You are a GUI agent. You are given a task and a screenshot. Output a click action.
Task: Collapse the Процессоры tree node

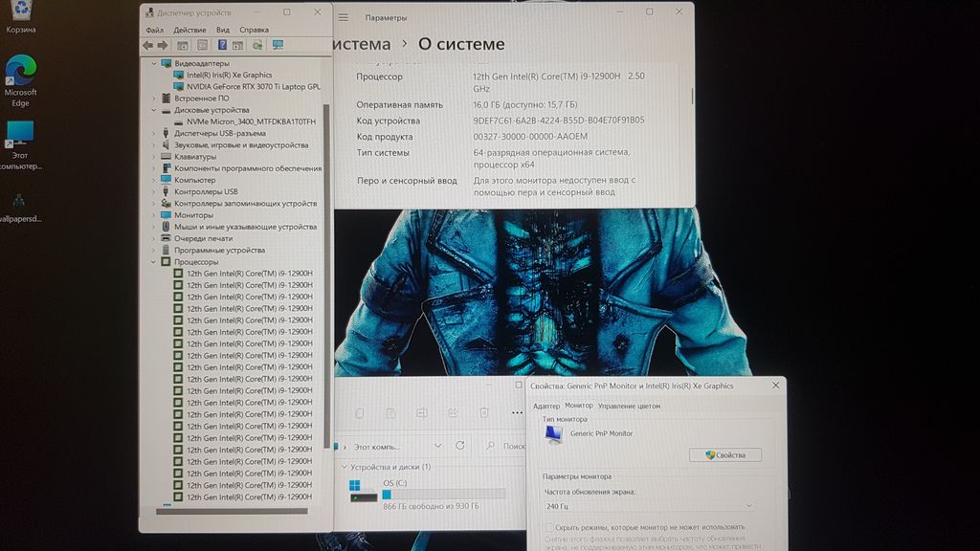click(x=154, y=261)
